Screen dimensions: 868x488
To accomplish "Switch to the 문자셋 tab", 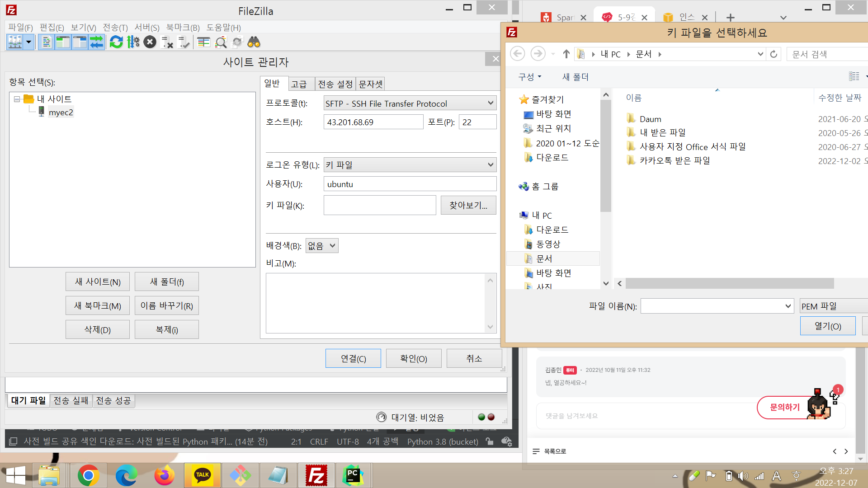I will coord(371,84).
